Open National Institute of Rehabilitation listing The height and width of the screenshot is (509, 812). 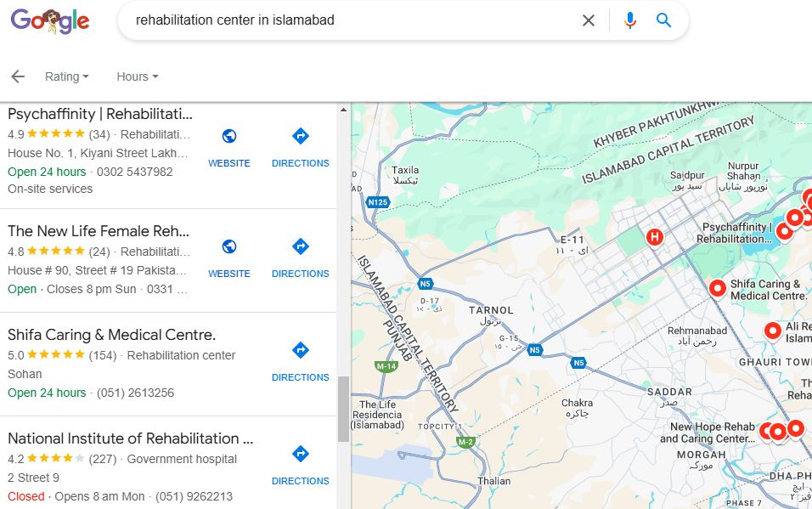[131, 438]
